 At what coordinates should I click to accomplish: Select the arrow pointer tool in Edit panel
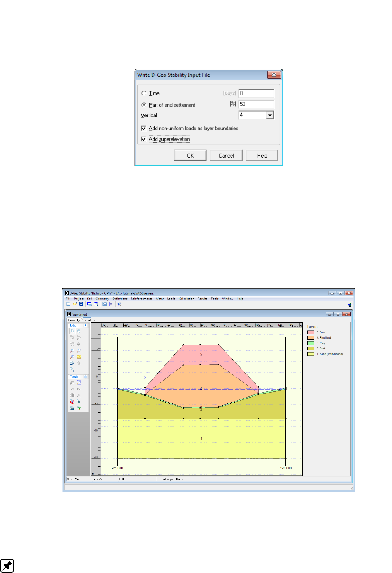coord(72,332)
